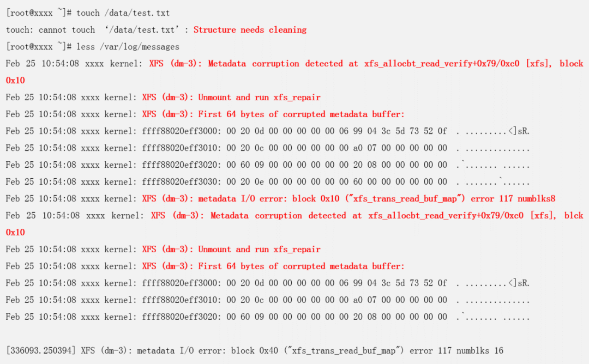Click the 'less /var/log/messages' command
The width and height of the screenshot is (589, 364).
click(x=128, y=47)
